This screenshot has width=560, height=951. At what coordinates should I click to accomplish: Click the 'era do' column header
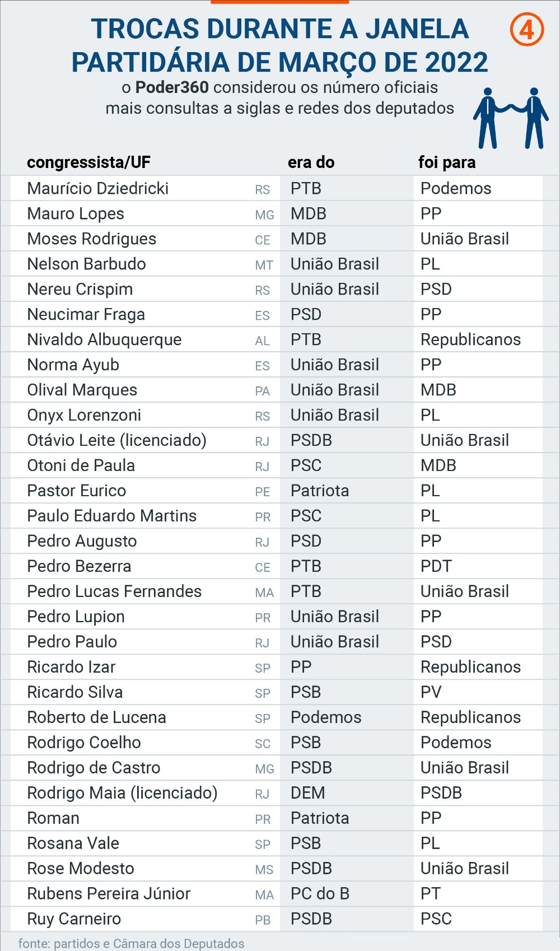tap(311, 162)
